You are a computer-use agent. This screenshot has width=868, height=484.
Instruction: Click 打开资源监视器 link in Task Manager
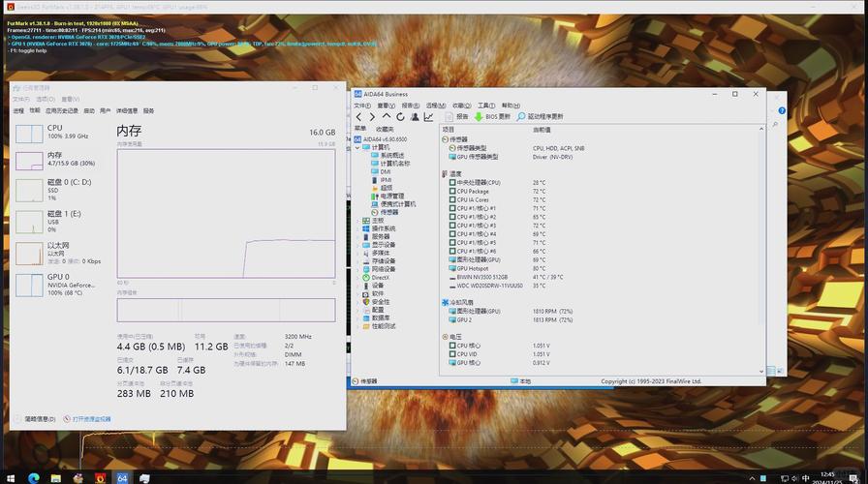click(91, 419)
